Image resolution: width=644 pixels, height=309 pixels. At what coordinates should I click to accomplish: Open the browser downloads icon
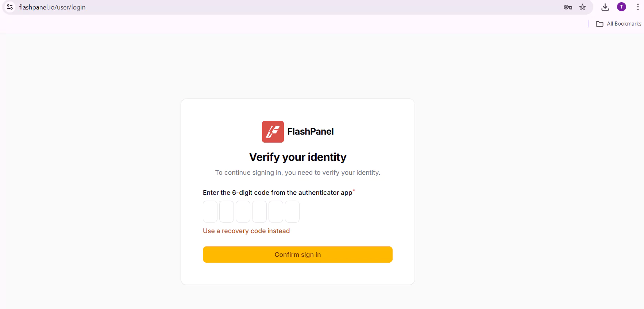tap(605, 7)
